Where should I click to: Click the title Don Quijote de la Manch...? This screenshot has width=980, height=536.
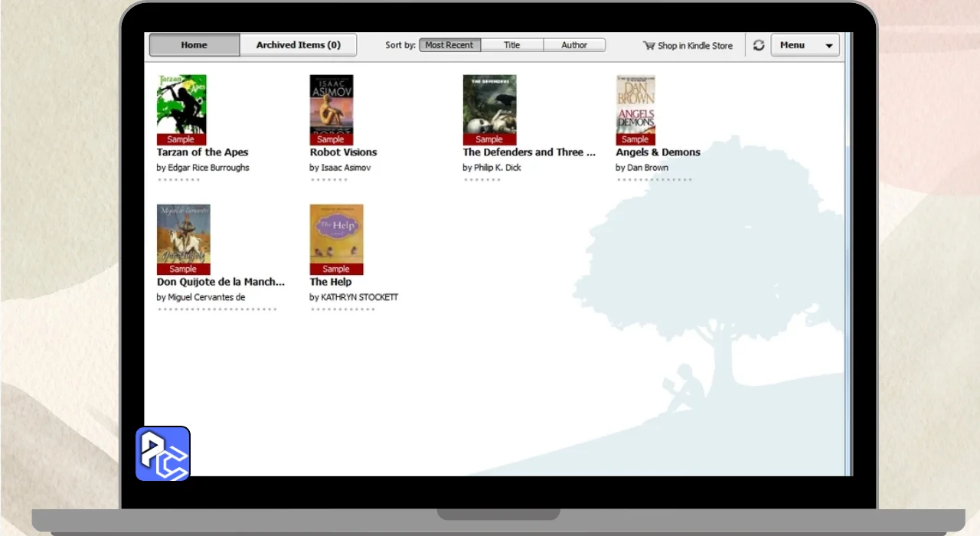pyautogui.click(x=220, y=282)
